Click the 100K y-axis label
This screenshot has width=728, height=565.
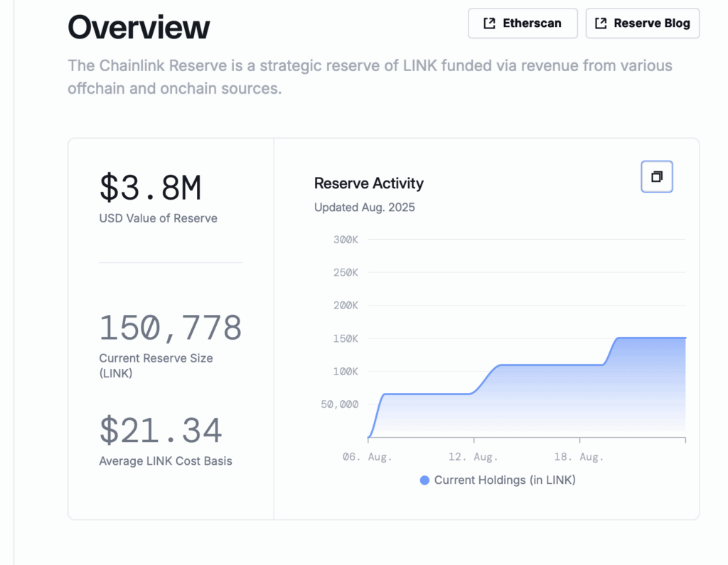tap(346, 372)
